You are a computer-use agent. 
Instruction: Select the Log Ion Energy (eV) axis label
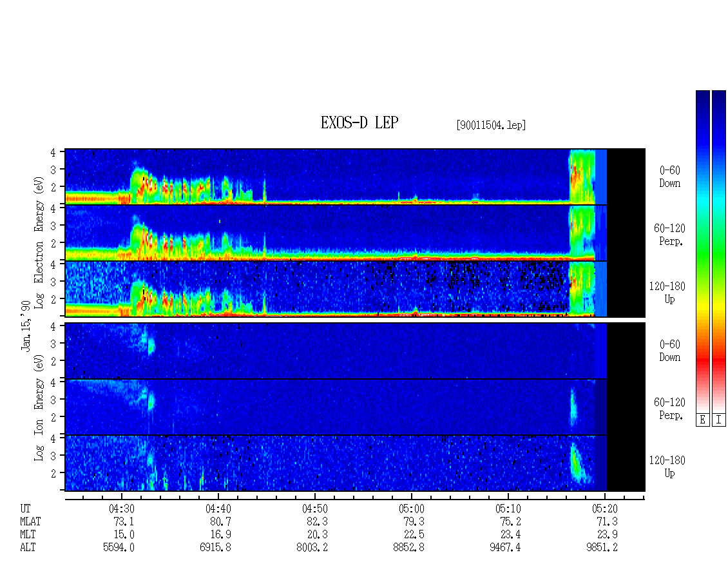pos(39,407)
